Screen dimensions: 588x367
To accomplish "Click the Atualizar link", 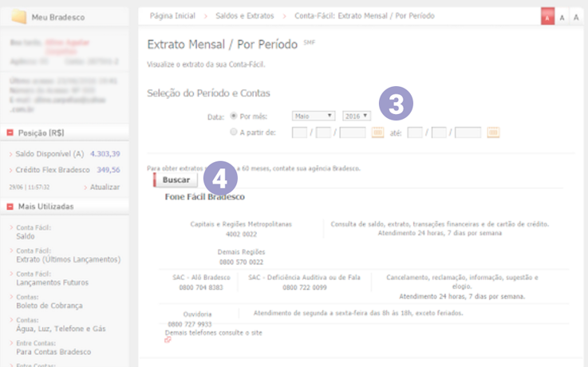I will pos(105,187).
